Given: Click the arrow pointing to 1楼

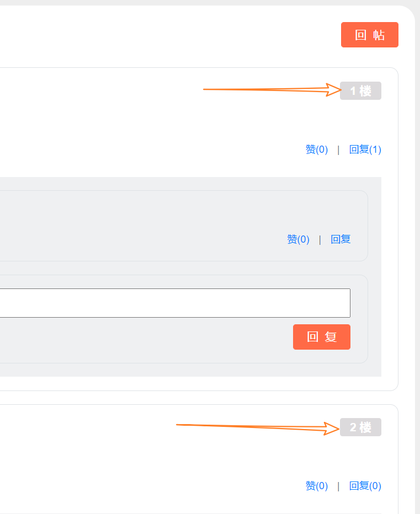Looking at the screenshot, I should pos(272,89).
